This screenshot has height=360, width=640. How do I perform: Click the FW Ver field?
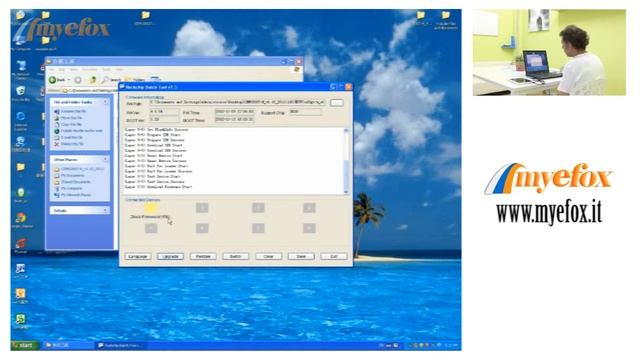164,111
